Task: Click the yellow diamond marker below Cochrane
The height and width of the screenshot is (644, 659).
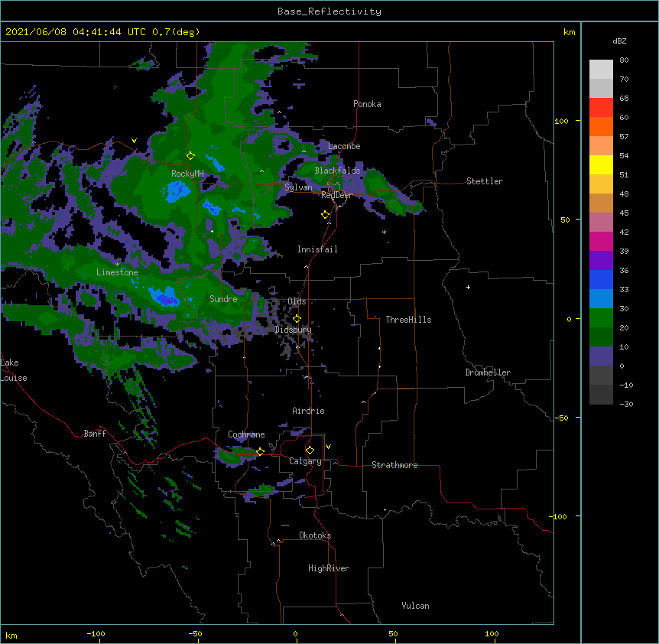Action: (x=260, y=452)
